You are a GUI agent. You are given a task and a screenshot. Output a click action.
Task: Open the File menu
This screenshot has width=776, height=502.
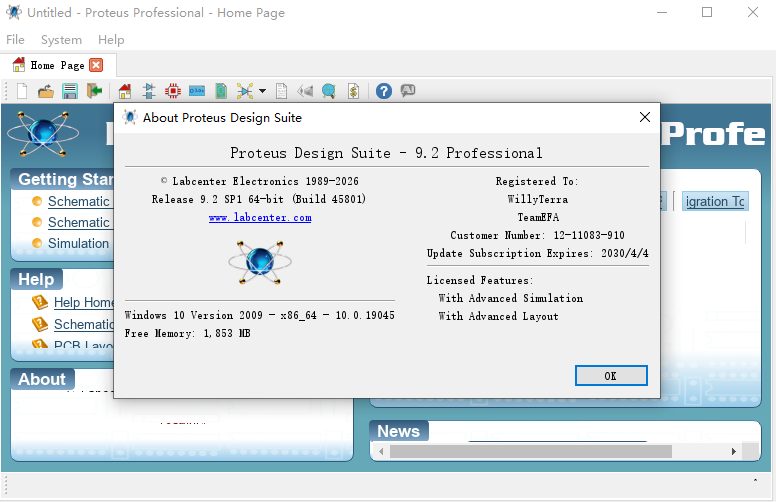[x=15, y=40]
